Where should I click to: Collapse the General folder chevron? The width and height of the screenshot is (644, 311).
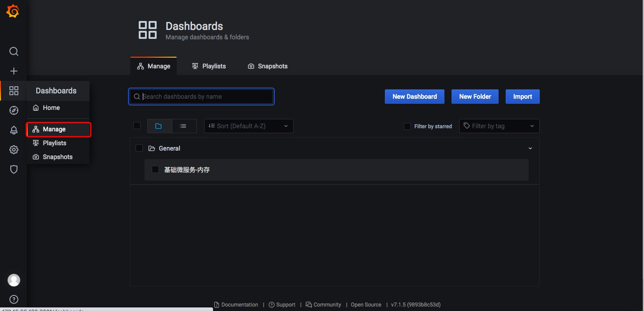[530, 148]
